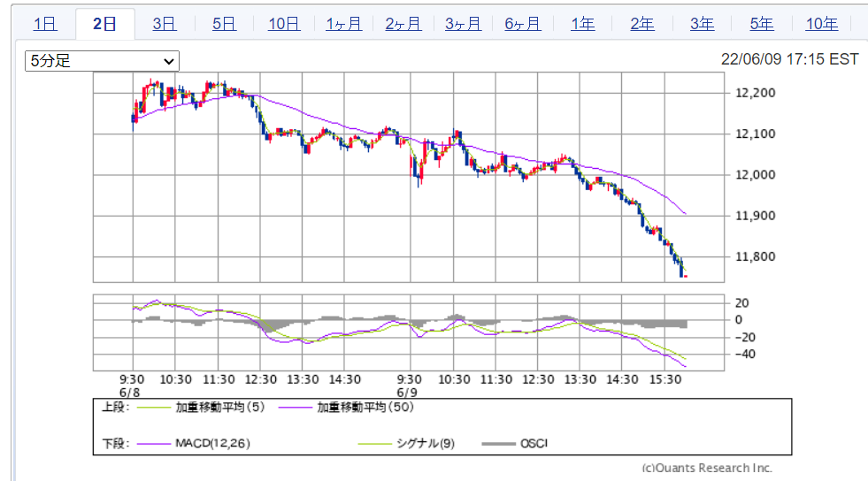View the 1年 chart tab

coord(582,24)
